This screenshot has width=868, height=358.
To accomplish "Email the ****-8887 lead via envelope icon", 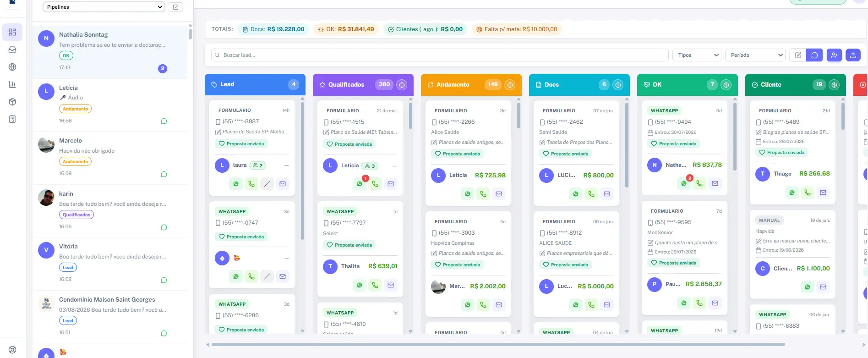I will point(283,184).
